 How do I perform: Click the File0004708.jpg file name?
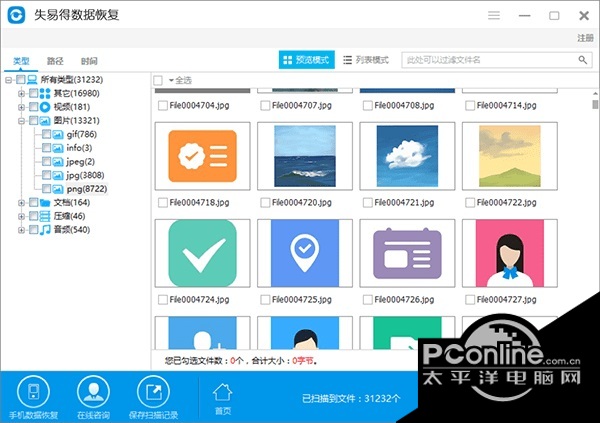pyautogui.click(x=404, y=105)
